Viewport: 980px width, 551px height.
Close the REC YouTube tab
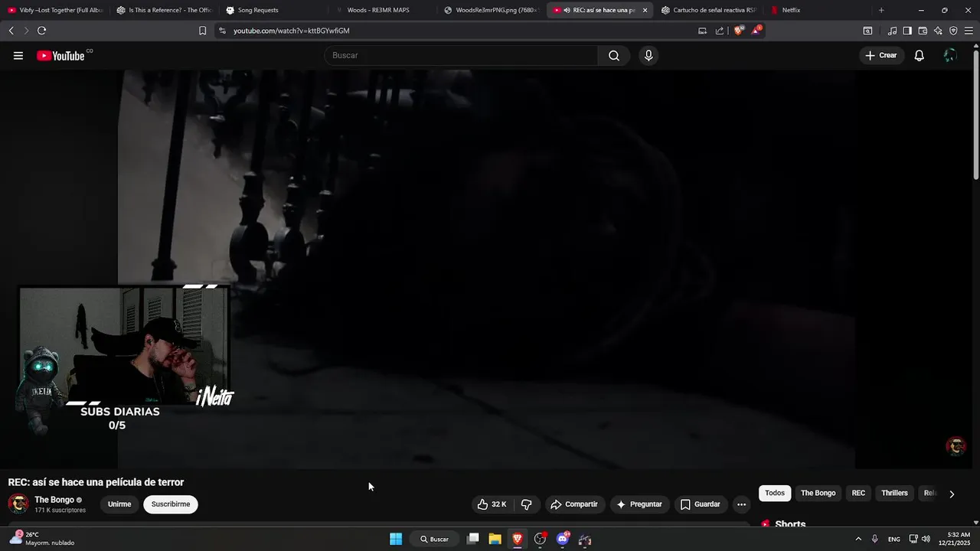pyautogui.click(x=645, y=10)
